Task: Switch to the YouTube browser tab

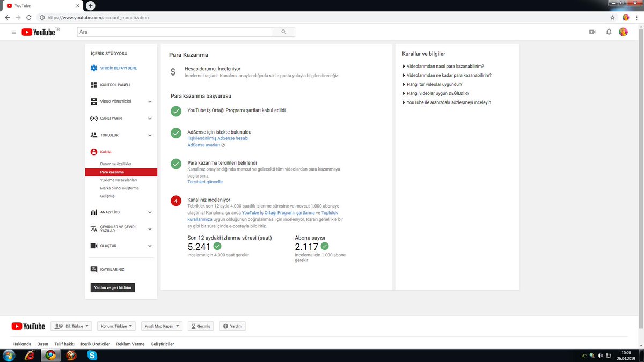Action: click(42, 5)
